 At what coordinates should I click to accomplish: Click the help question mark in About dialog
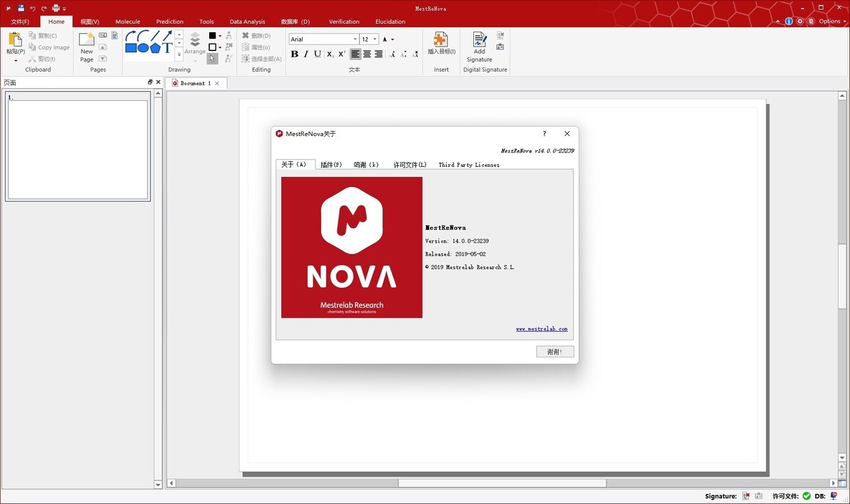coord(544,134)
